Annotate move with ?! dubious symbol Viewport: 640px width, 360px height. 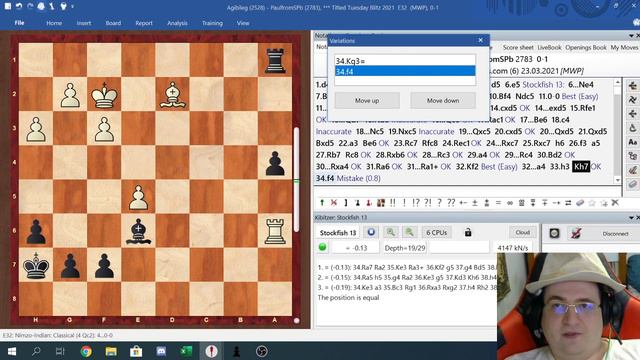pyautogui.click(x=428, y=202)
